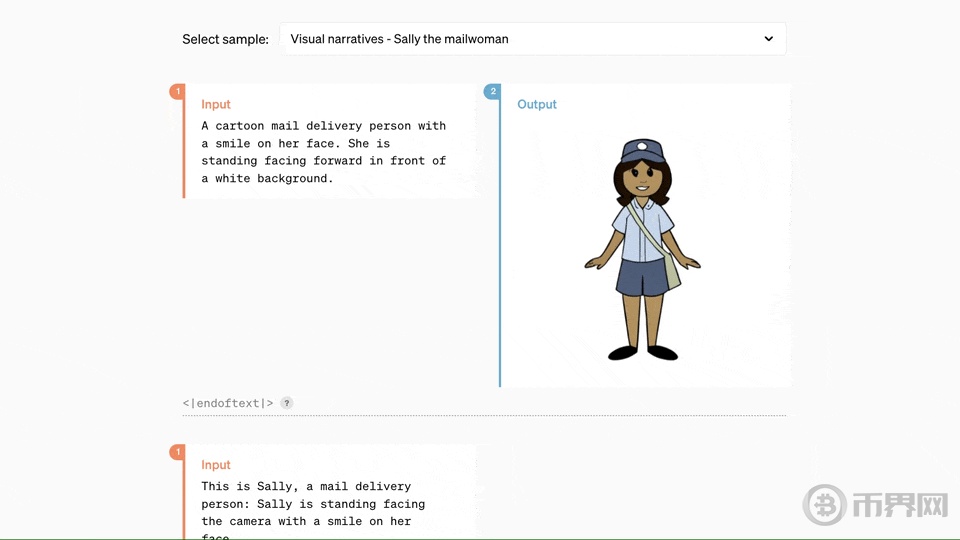Click blue step 2 badge on Output
Screen dimensions: 960x540
(492, 92)
